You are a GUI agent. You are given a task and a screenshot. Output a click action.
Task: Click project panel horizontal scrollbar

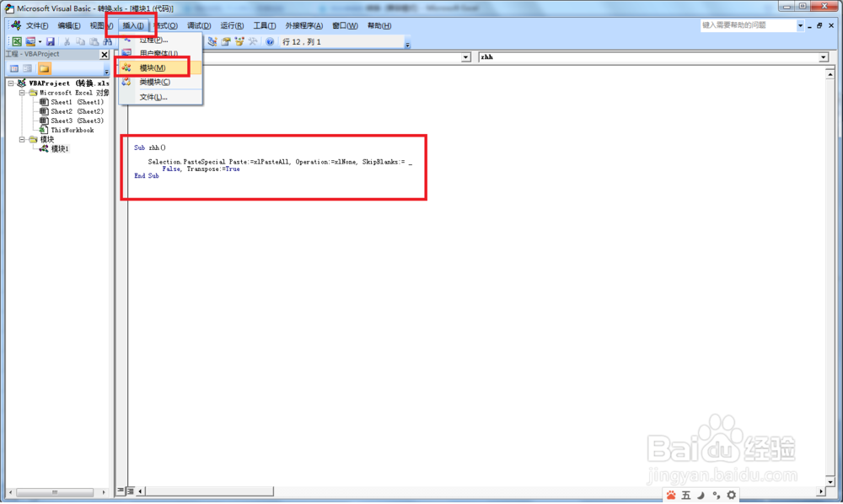coord(55,492)
